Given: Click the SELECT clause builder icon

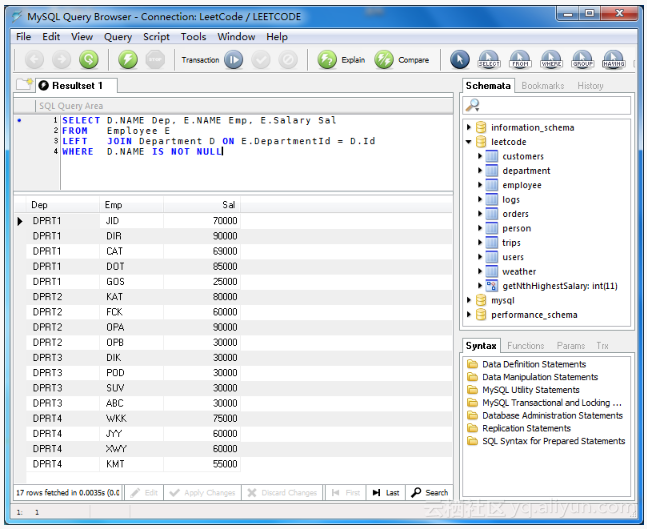Looking at the screenshot, I should 489,60.
